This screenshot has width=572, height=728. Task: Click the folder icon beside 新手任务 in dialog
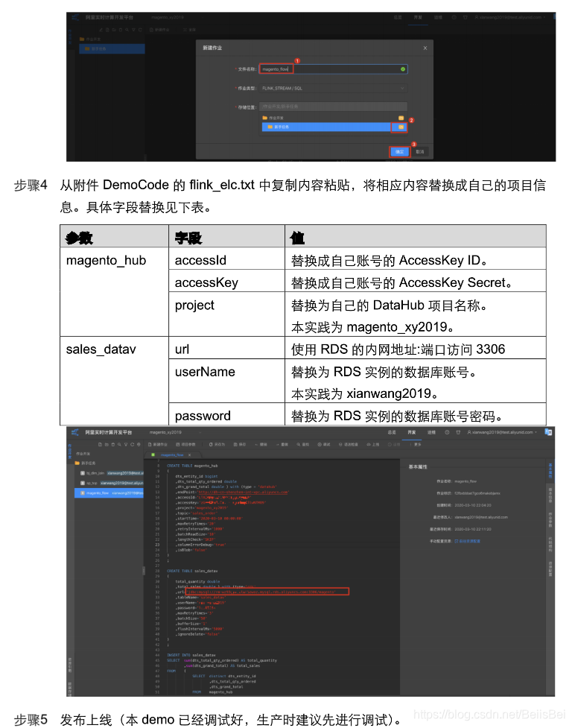click(401, 127)
